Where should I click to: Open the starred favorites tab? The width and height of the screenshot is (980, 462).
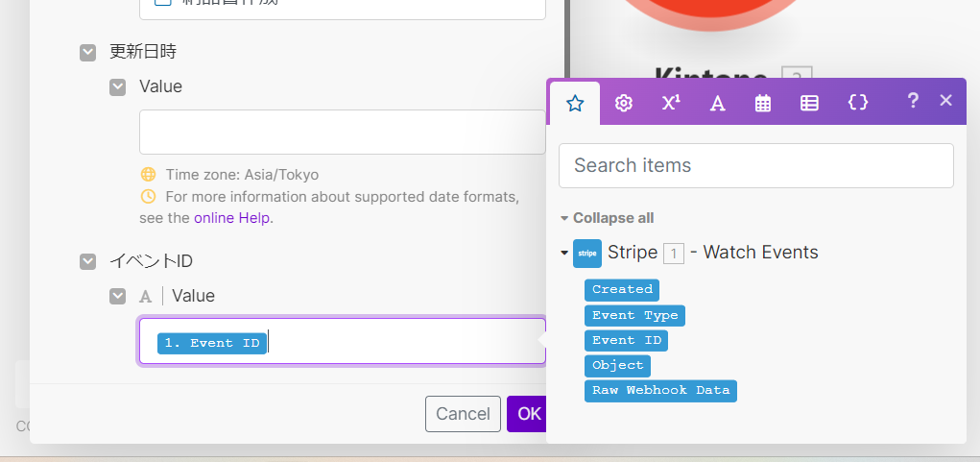(574, 103)
